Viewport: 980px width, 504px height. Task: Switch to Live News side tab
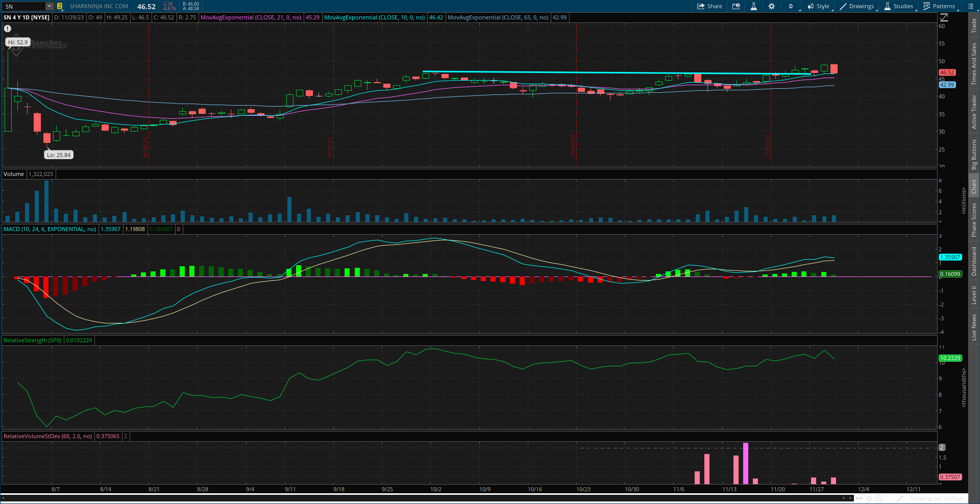(x=974, y=327)
